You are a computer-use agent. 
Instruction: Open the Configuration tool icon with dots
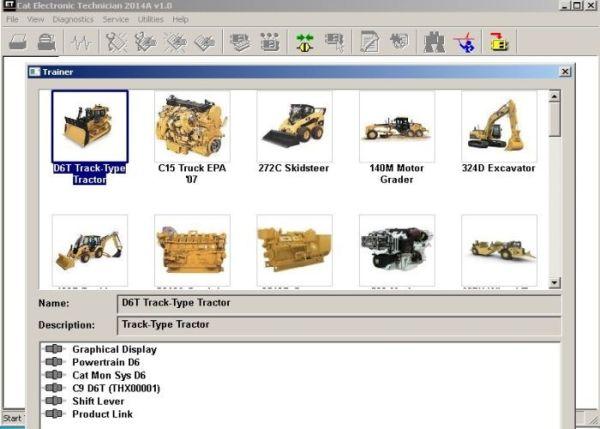pos(270,42)
